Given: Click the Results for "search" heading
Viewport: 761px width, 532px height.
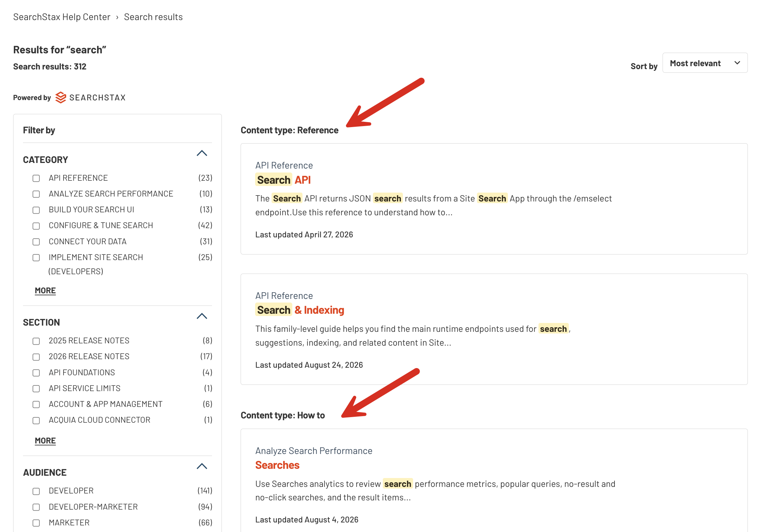Looking at the screenshot, I should pos(60,49).
